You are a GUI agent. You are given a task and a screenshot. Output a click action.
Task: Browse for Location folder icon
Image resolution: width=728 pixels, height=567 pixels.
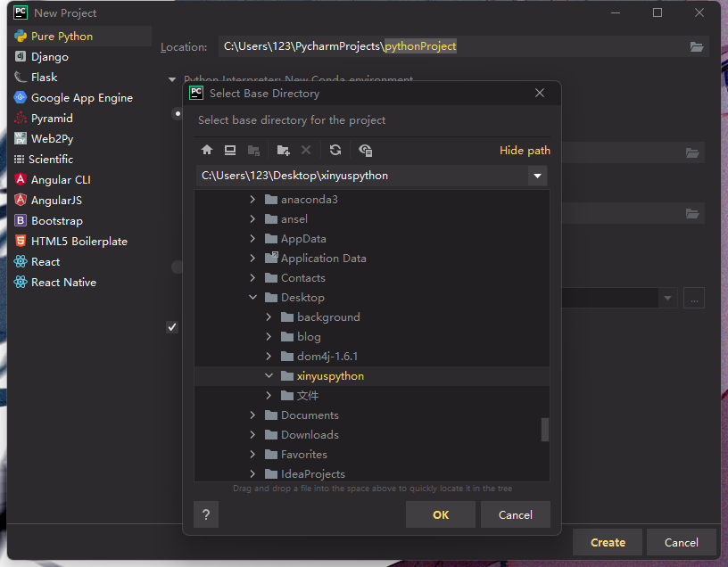pyautogui.click(x=697, y=46)
